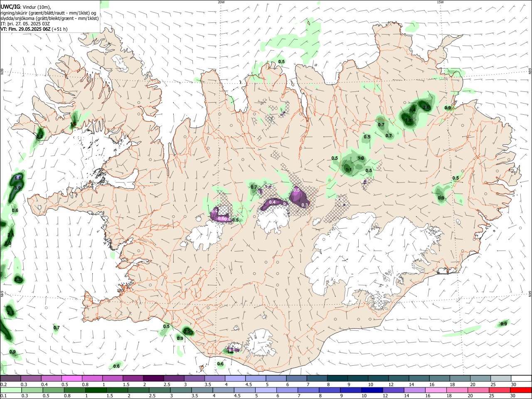Click the 1.0 precipitation value label

(361, 158)
